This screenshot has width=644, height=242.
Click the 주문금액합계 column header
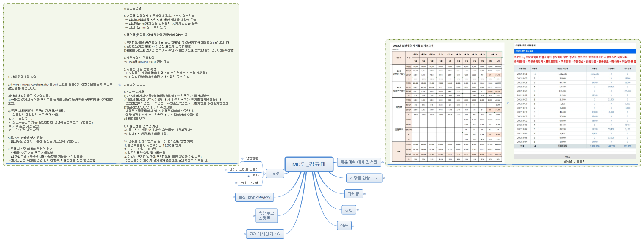(x=563, y=68)
